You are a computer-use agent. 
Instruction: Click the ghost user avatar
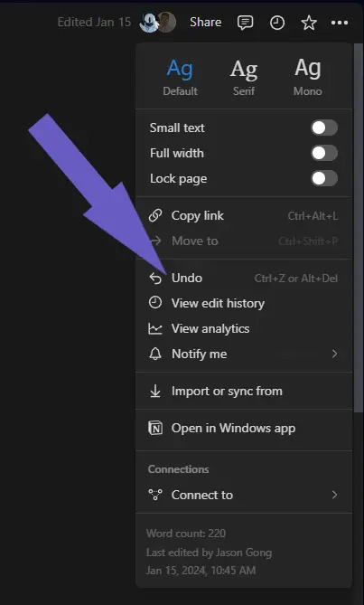click(x=148, y=23)
